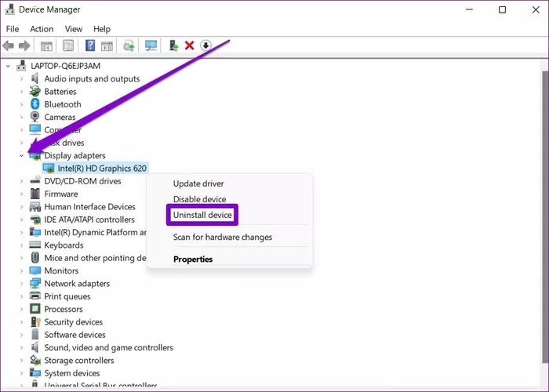The width and height of the screenshot is (549, 392).
Task: Choose Update driver from context menu
Action: click(x=198, y=183)
